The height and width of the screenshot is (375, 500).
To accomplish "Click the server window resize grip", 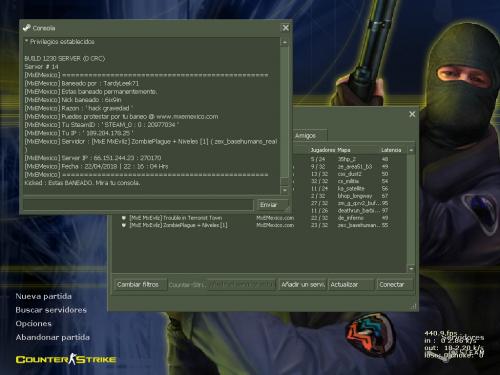I will (414, 306).
